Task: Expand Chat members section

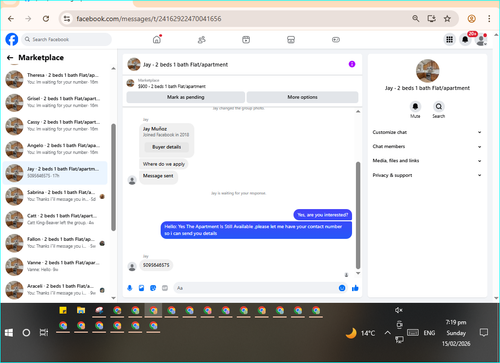Action: (x=427, y=147)
